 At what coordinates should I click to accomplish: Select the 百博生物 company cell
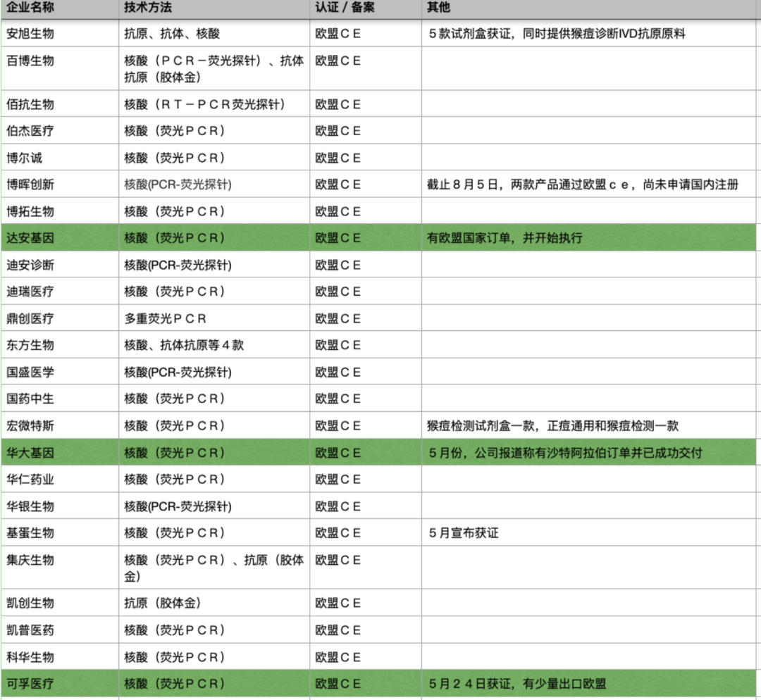pyautogui.click(x=60, y=68)
